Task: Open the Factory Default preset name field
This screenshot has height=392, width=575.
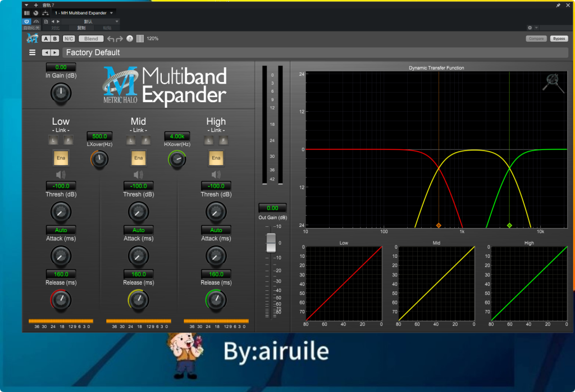Action: click(316, 52)
